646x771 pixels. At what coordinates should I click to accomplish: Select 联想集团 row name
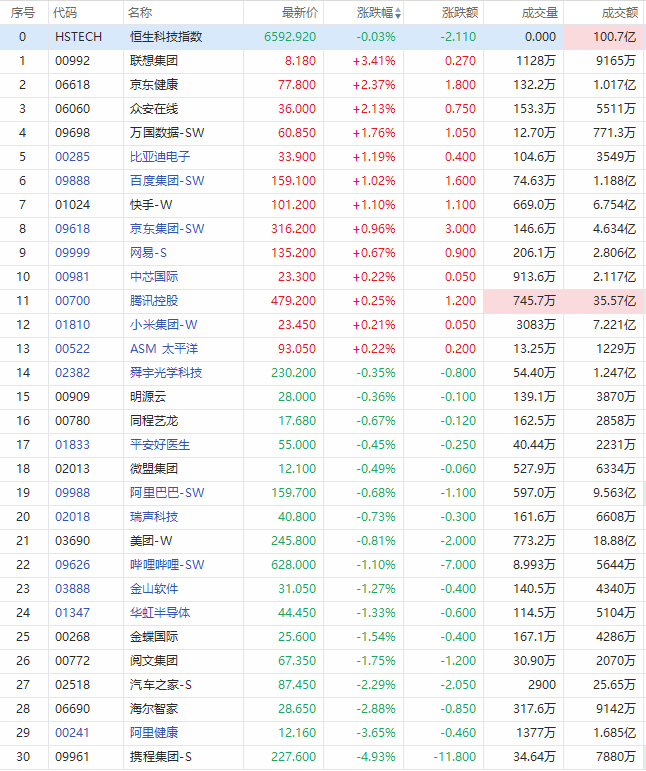(x=154, y=61)
